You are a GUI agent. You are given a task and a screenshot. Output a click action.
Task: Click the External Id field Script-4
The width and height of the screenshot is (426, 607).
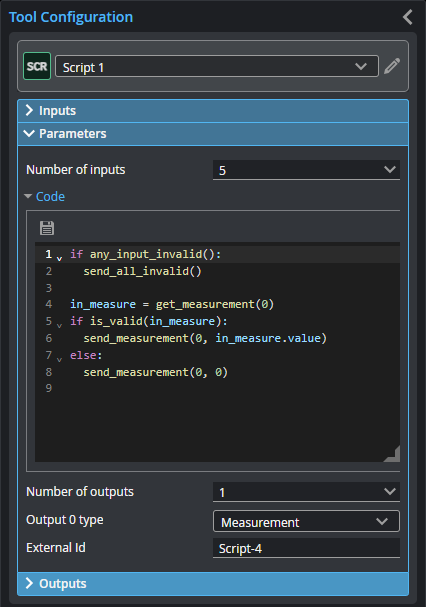(306, 548)
